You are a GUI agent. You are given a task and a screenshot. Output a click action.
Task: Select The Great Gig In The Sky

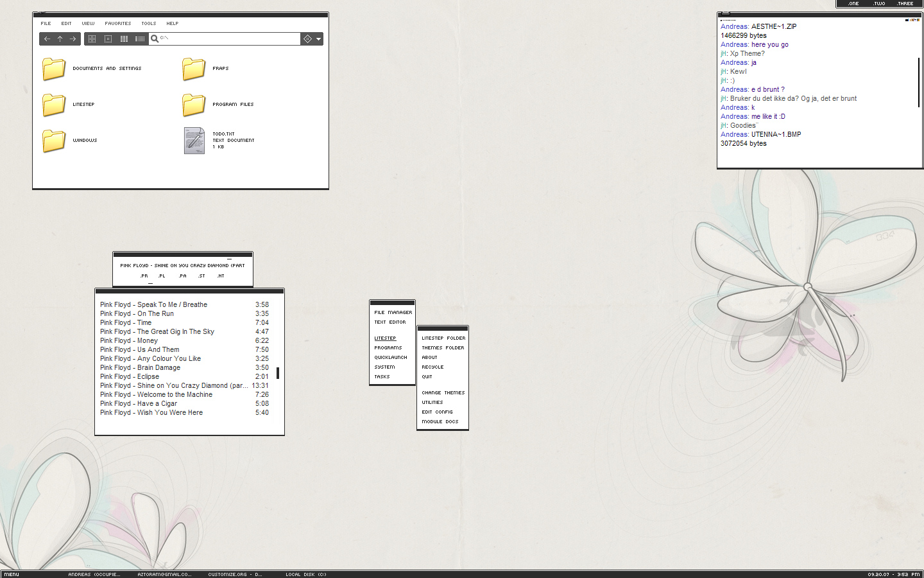click(x=184, y=331)
